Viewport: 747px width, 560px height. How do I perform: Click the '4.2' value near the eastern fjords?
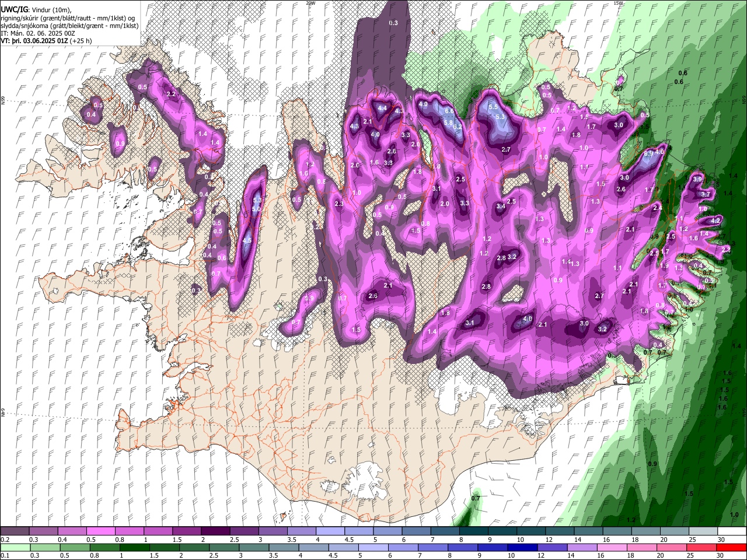(x=715, y=220)
